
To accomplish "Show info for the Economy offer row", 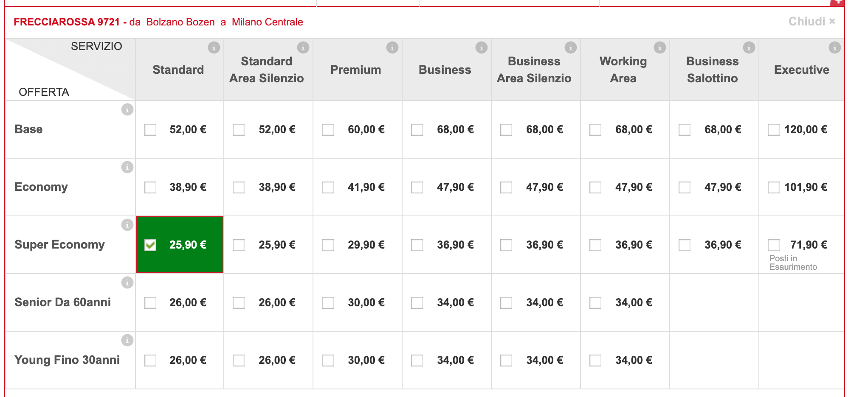I will (127, 167).
